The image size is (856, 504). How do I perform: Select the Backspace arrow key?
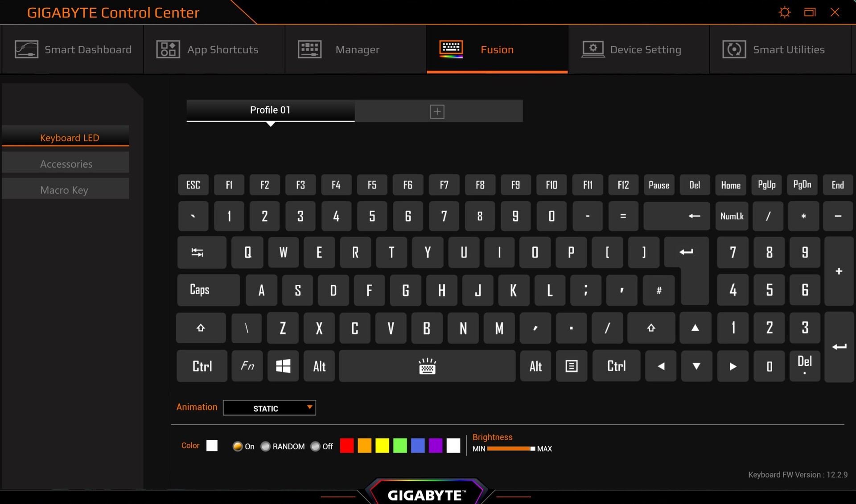[x=676, y=216]
